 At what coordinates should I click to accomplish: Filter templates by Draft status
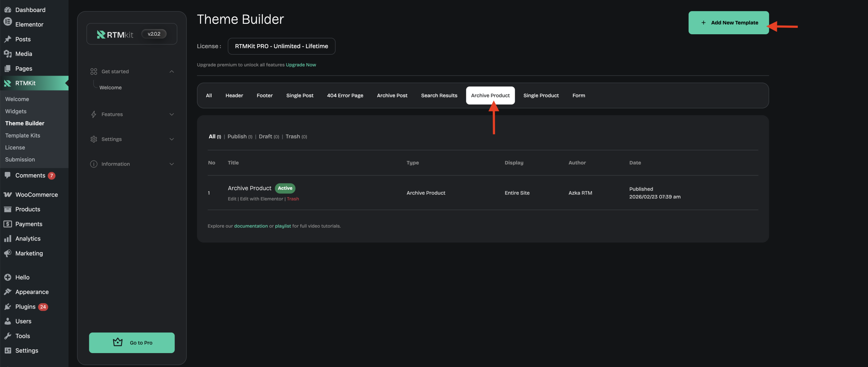point(265,136)
